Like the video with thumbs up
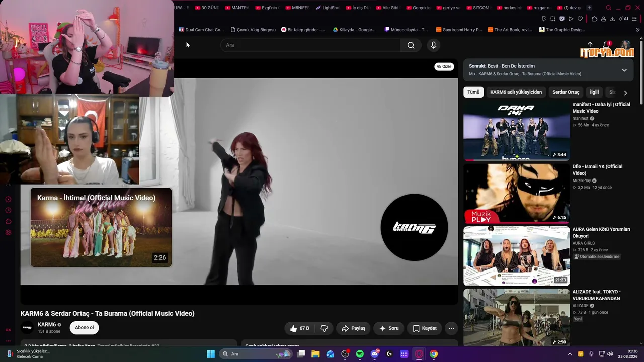Viewport: 644px width, 362px height. (x=299, y=328)
